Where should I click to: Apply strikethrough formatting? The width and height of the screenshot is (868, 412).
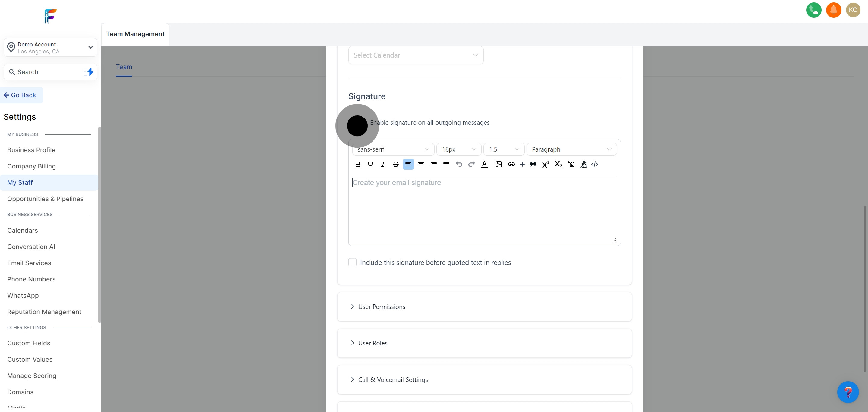click(396, 164)
